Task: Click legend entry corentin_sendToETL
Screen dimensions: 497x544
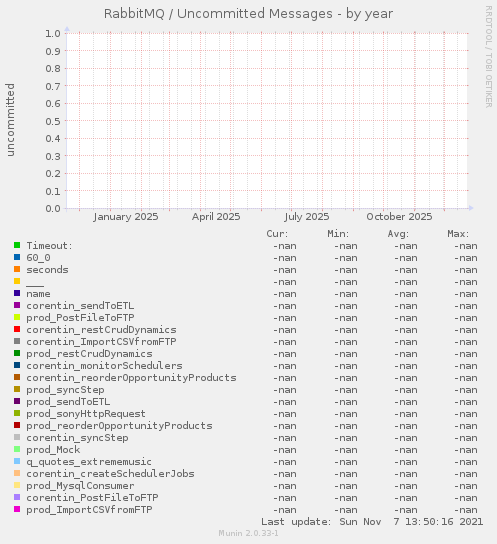Action: point(80,306)
